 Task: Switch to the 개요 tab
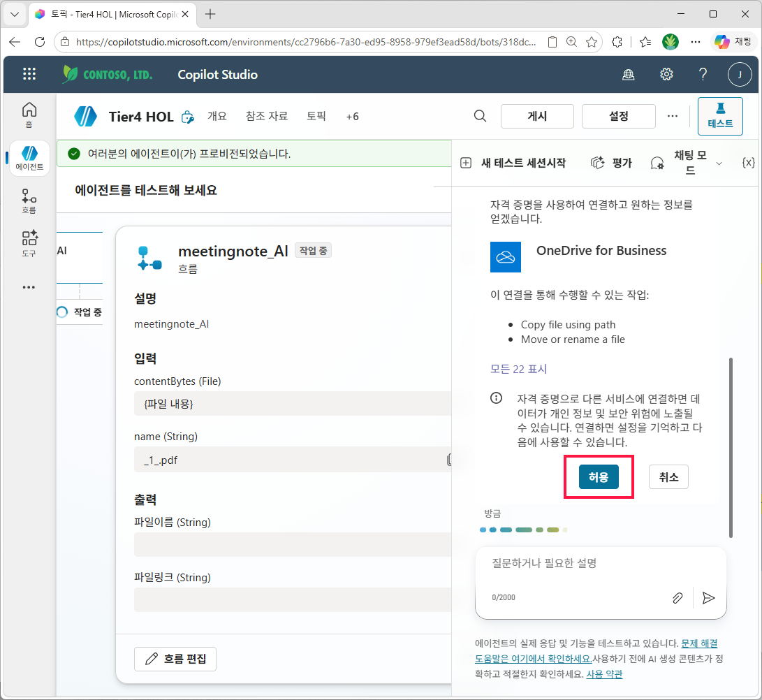tap(217, 116)
